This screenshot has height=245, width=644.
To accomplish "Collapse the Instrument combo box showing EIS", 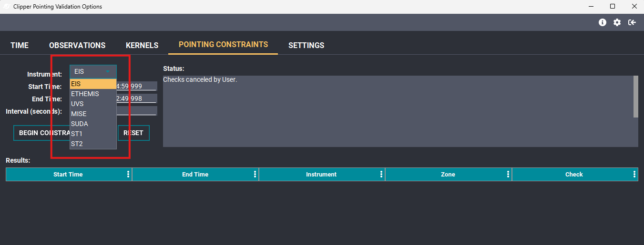I will (x=93, y=71).
